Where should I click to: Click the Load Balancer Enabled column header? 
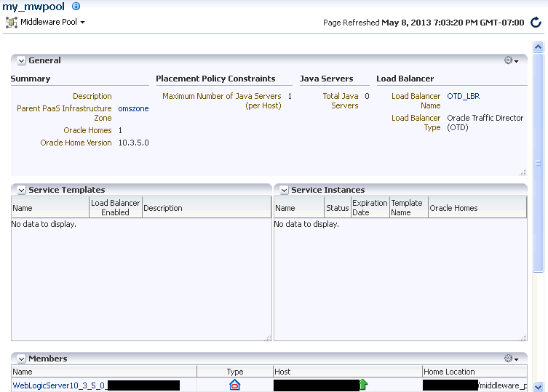tap(115, 207)
